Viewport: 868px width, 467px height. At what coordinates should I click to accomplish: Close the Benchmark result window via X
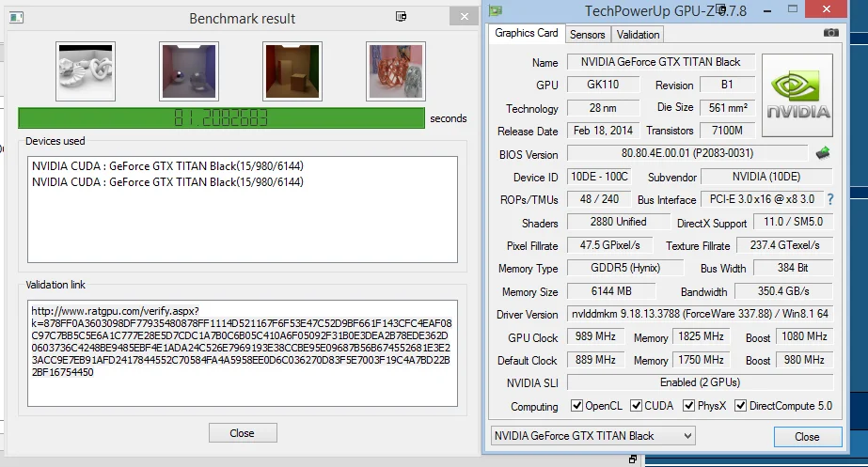point(465,17)
